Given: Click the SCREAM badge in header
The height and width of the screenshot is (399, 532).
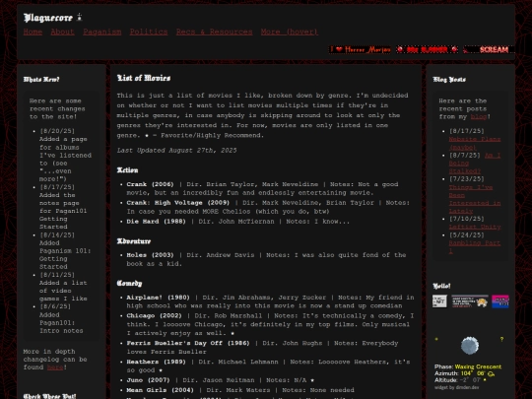Looking at the screenshot, I should [x=489, y=49].
